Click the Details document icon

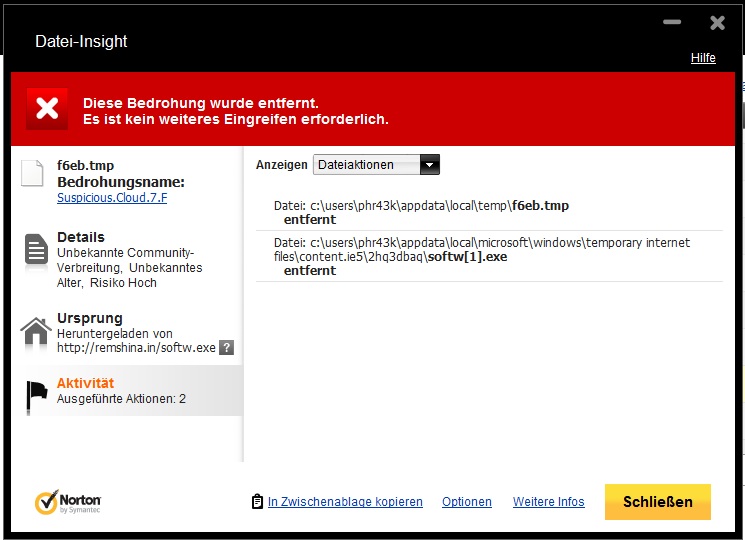36,251
